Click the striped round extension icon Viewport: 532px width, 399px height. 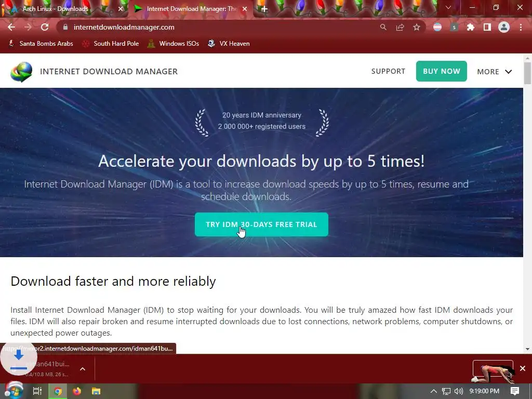tap(437, 27)
